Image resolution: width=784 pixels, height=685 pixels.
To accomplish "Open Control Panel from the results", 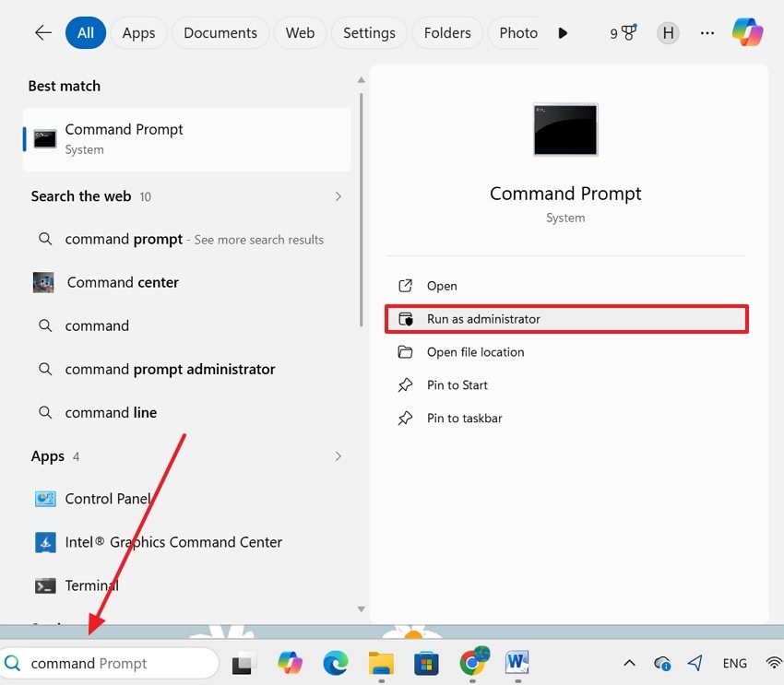I will [187, 499].
